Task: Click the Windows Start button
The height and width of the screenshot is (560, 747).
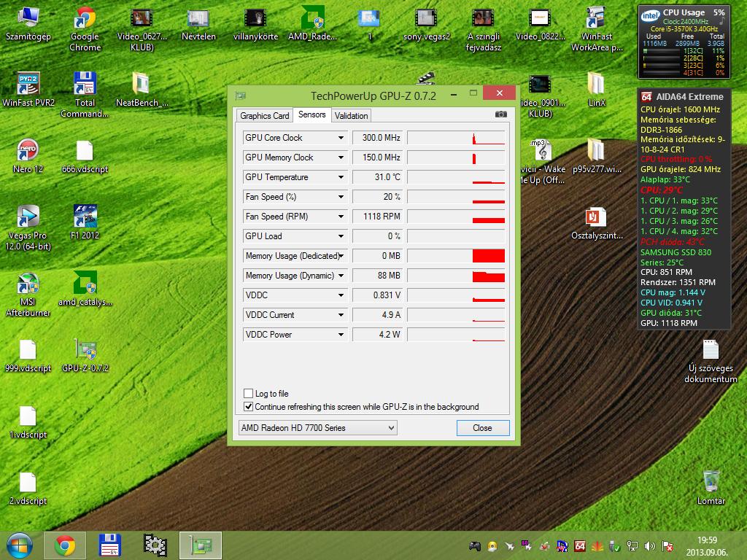Action: tap(19, 545)
